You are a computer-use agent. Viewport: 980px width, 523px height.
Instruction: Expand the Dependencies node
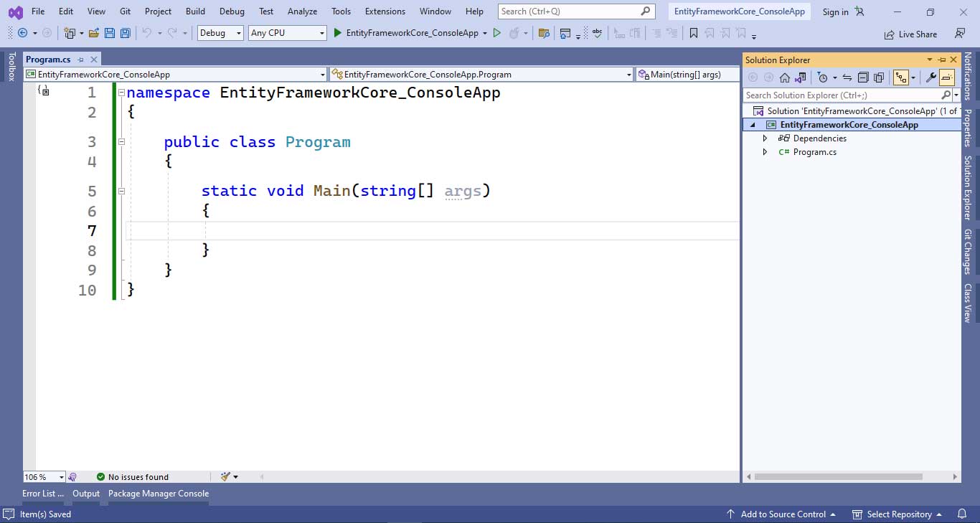765,138
